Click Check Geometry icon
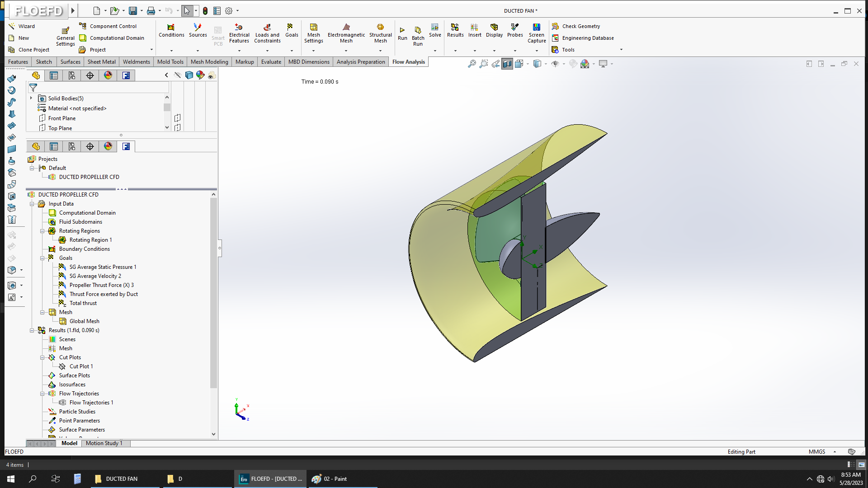The height and width of the screenshot is (488, 868). pyautogui.click(x=555, y=26)
